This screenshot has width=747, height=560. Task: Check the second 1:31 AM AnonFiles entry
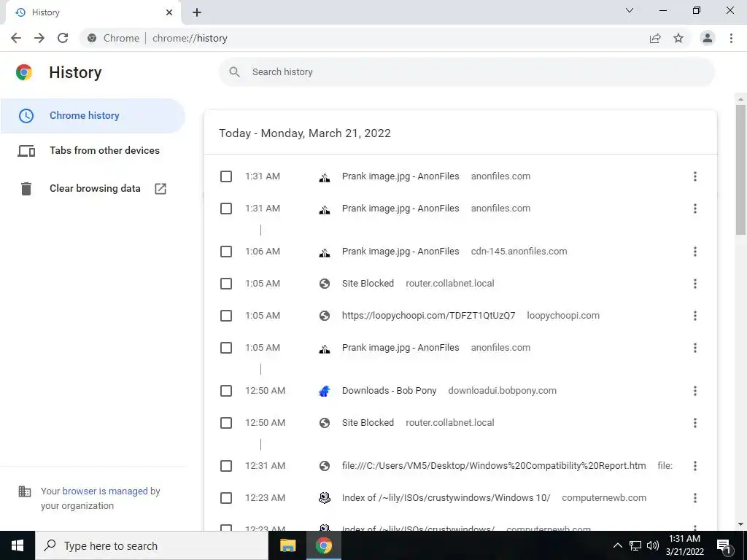(x=226, y=209)
